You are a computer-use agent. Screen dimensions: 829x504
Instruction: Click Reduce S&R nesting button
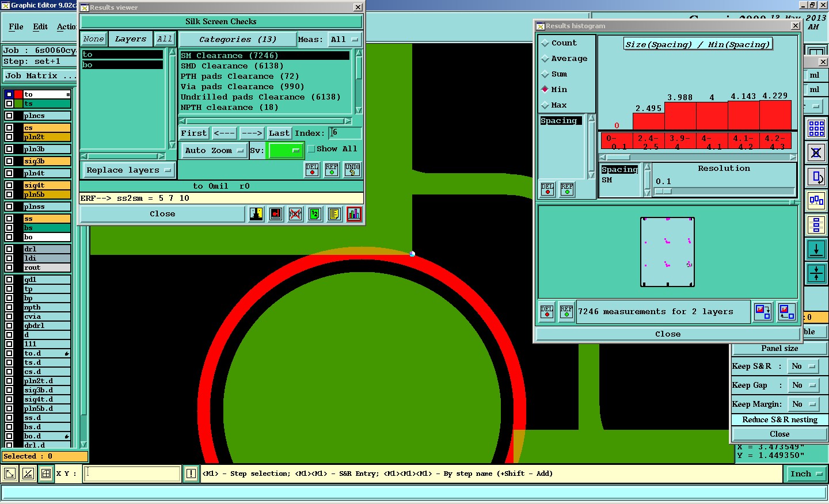779,419
